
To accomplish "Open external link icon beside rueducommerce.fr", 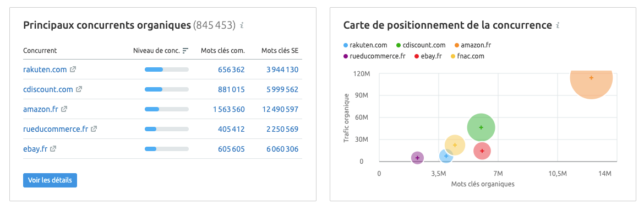I will point(94,129).
